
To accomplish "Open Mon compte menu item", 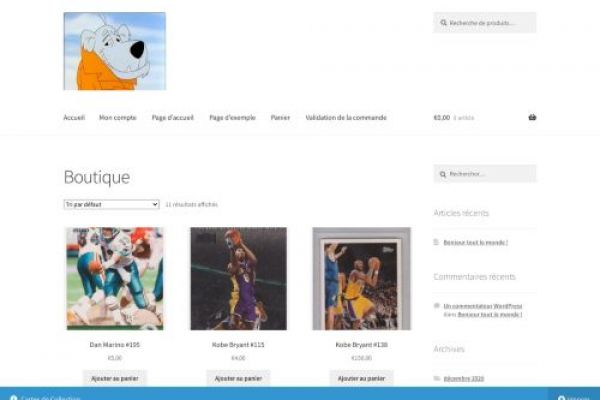I will click(117, 117).
